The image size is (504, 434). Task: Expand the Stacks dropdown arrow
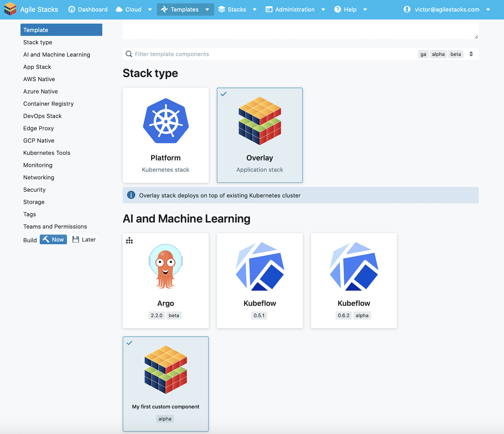click(x=255, y=10)
